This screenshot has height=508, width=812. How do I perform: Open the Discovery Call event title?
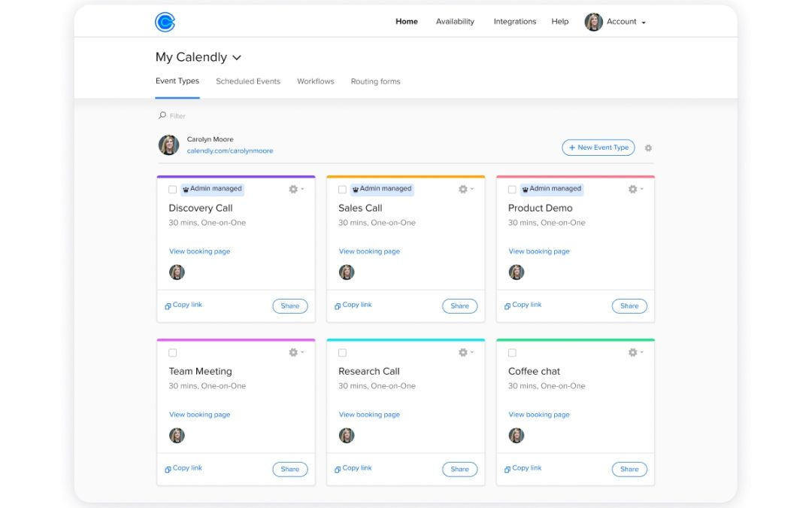coord(201,208)
